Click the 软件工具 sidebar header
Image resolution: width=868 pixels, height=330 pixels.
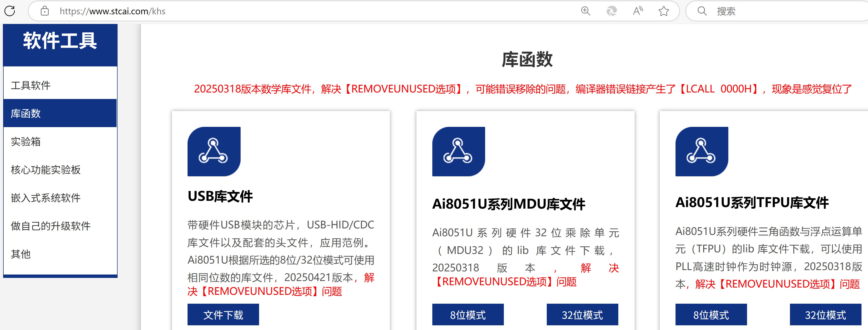(60, 41)
